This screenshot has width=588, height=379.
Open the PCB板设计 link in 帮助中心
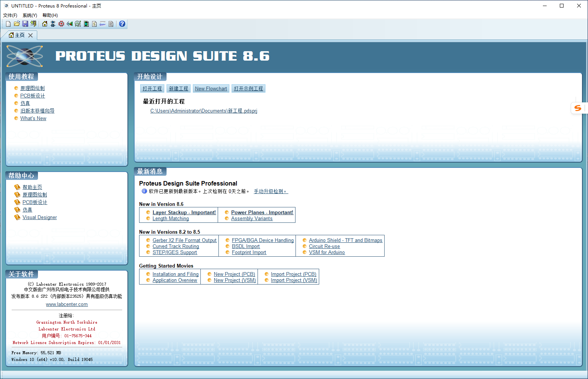(x=35, y=202)
